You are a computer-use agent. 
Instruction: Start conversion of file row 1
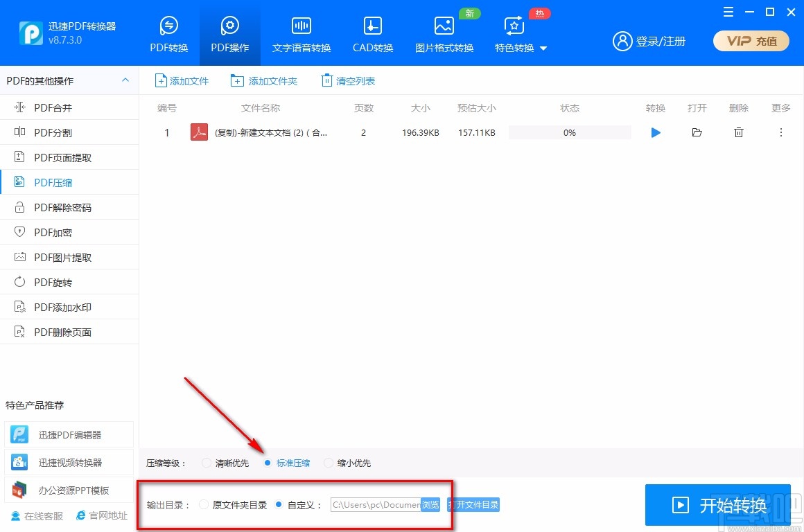pyautogui.click(x=655, y=133)
